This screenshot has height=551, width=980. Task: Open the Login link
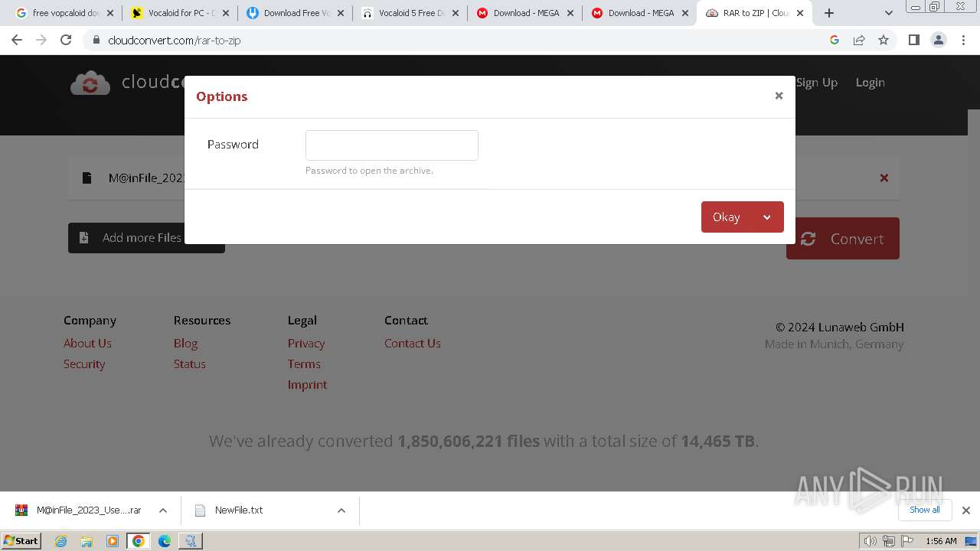[x=870, y=82]
